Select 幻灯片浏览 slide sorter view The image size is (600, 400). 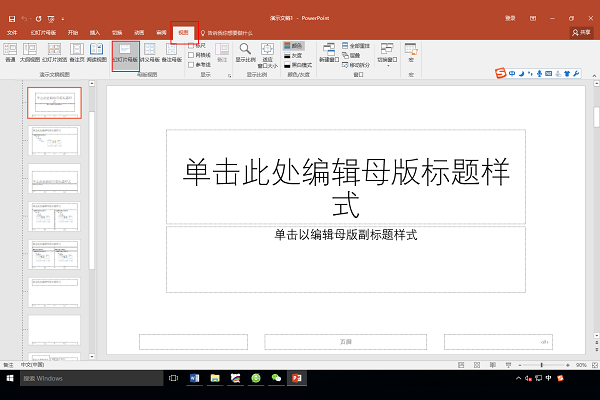(54, 51)
